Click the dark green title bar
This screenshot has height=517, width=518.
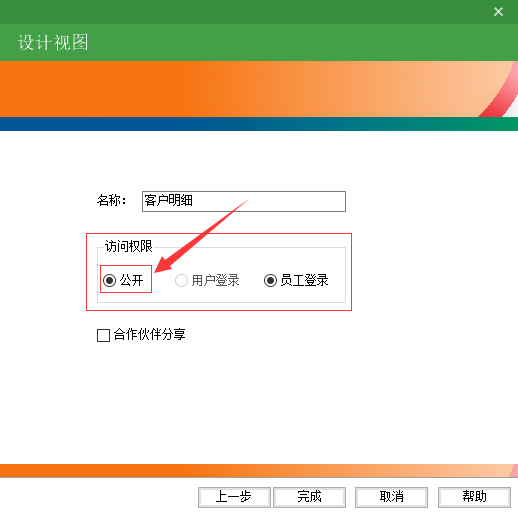coord(247,12)
